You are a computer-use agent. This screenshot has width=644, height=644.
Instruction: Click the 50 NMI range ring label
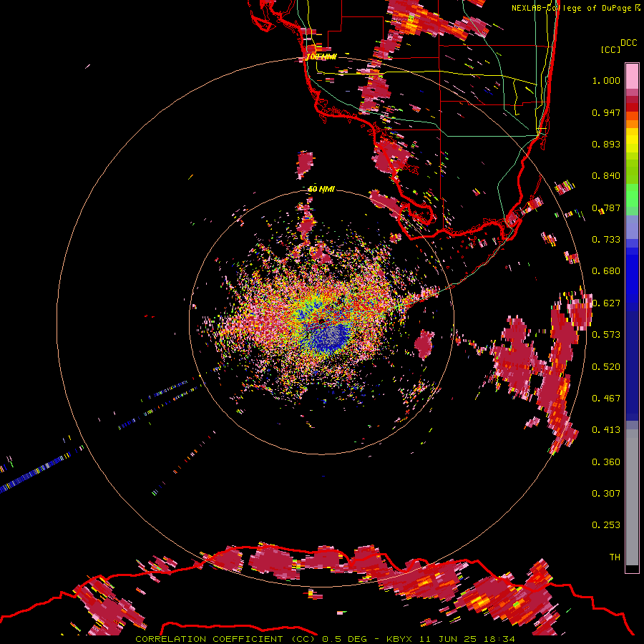tap(321, 189)
